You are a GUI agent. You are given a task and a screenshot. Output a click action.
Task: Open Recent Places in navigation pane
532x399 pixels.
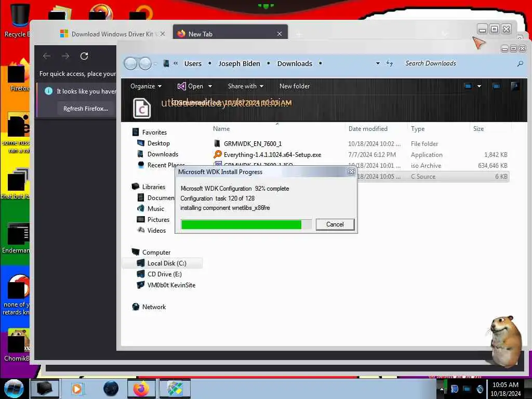click(161, 165)
